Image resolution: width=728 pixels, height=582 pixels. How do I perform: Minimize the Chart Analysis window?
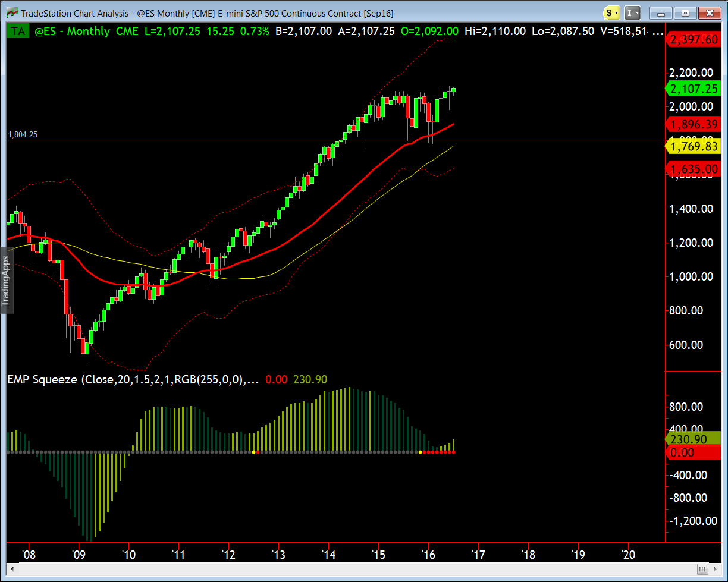point(661,12)
